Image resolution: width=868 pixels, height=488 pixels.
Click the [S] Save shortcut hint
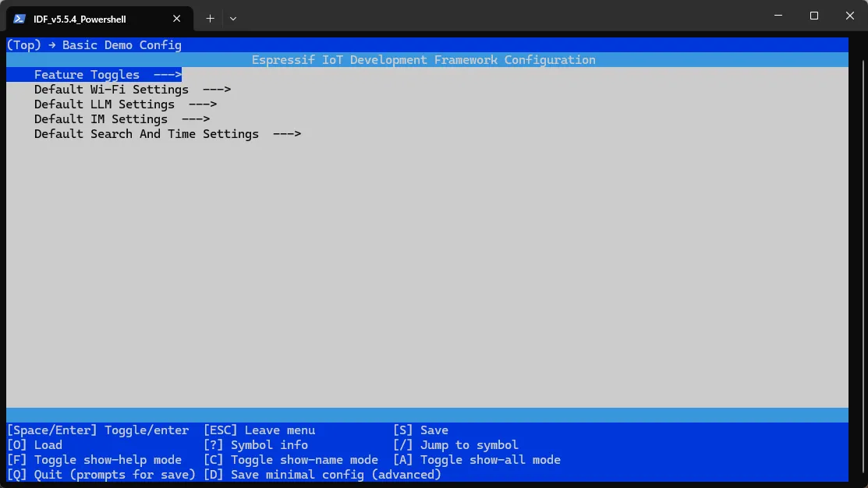[421, 430]
